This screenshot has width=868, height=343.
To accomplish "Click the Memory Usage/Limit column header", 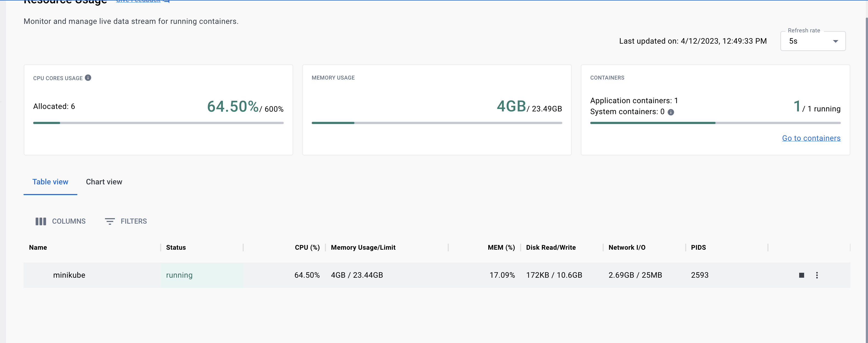I will (363, 248).
